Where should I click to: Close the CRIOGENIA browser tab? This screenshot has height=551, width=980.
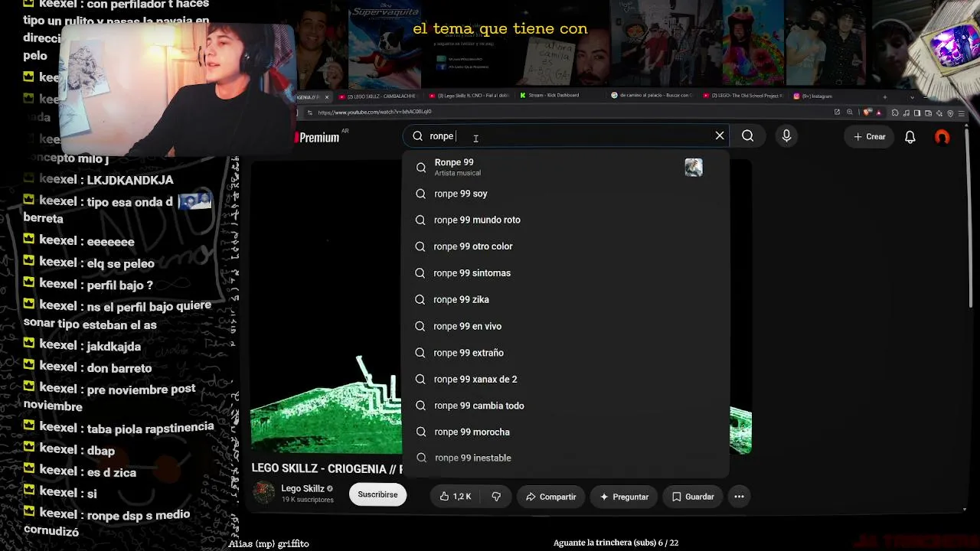pos(327,97)
